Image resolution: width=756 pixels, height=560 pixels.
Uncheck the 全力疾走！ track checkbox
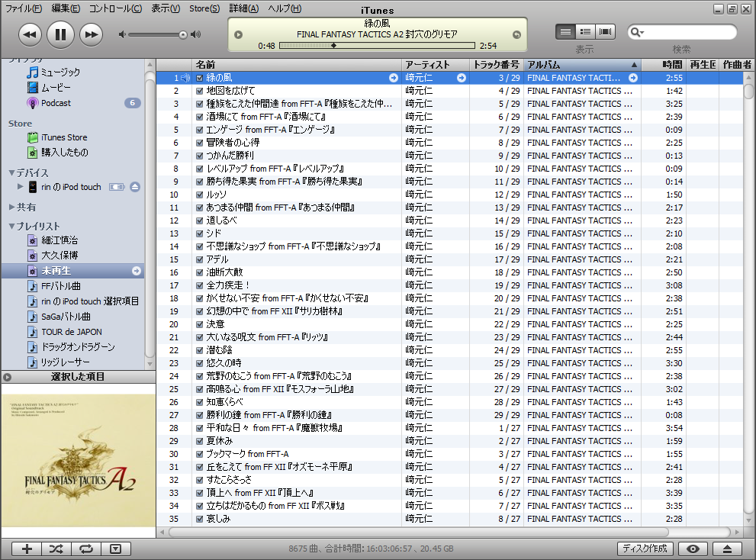tap(200, 285)
